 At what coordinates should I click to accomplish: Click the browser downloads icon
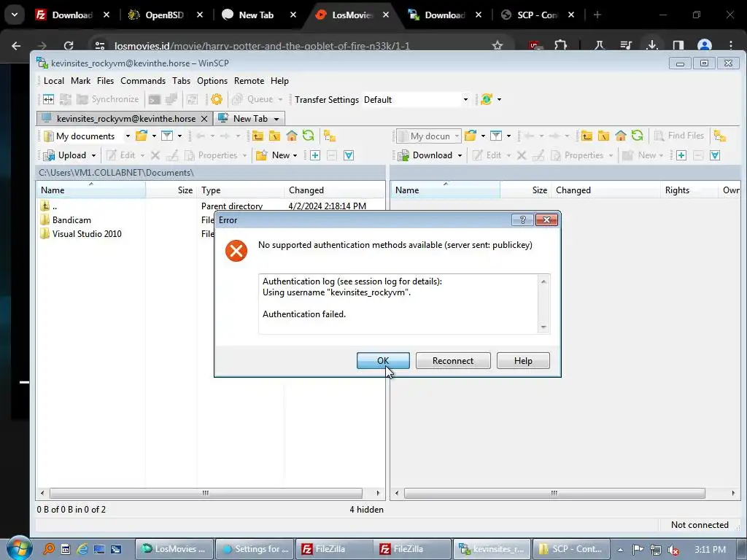click(x=651, y=45)
